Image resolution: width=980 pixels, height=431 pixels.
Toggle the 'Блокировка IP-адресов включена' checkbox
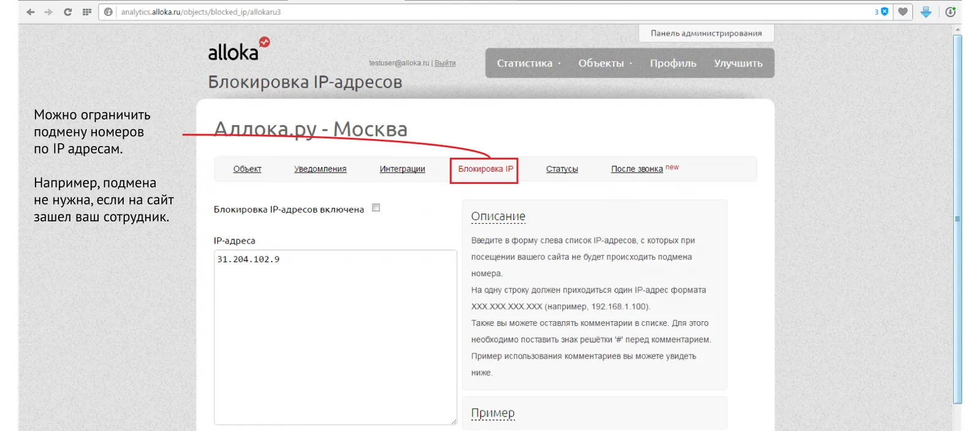[376, 208]
